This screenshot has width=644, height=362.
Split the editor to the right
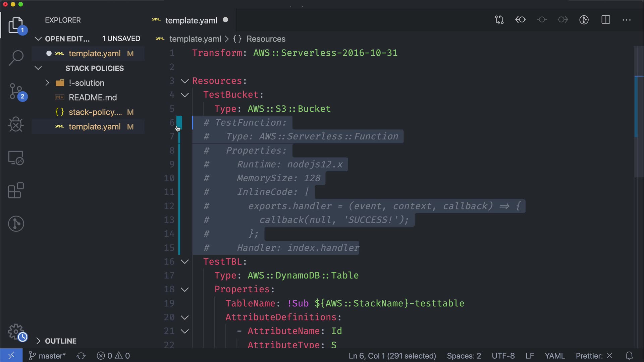(x=606, y=20)
